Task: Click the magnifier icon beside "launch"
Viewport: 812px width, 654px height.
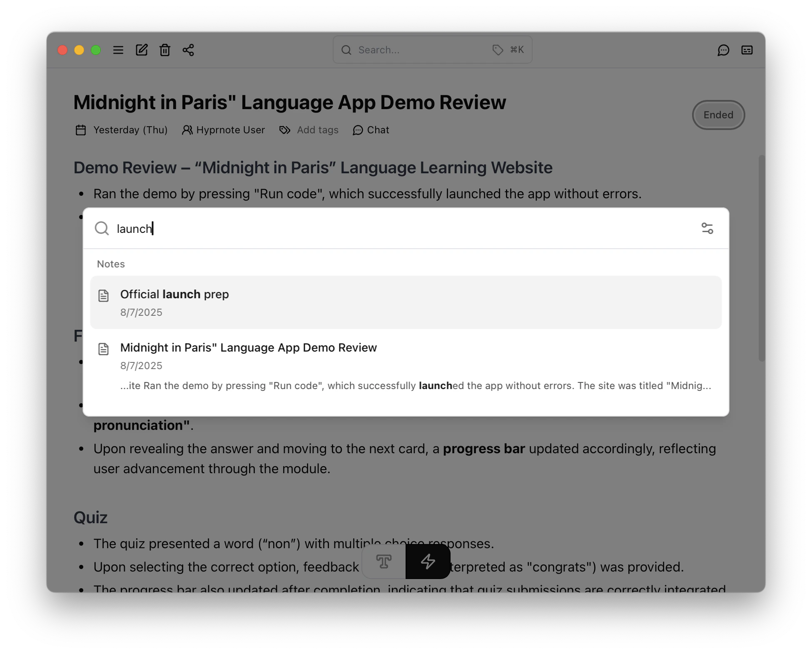Action: click(x=102, y=228)
